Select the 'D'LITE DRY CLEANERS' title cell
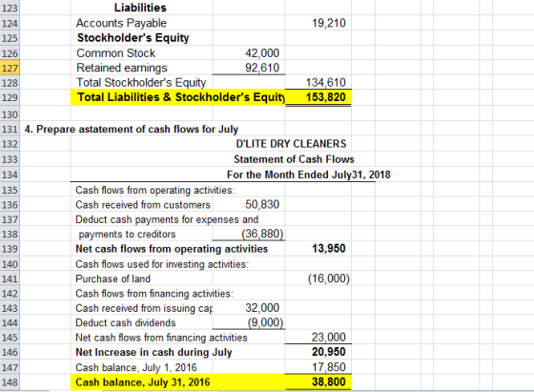The height and width of the screenshot is (392, 534). pos(291,144)
